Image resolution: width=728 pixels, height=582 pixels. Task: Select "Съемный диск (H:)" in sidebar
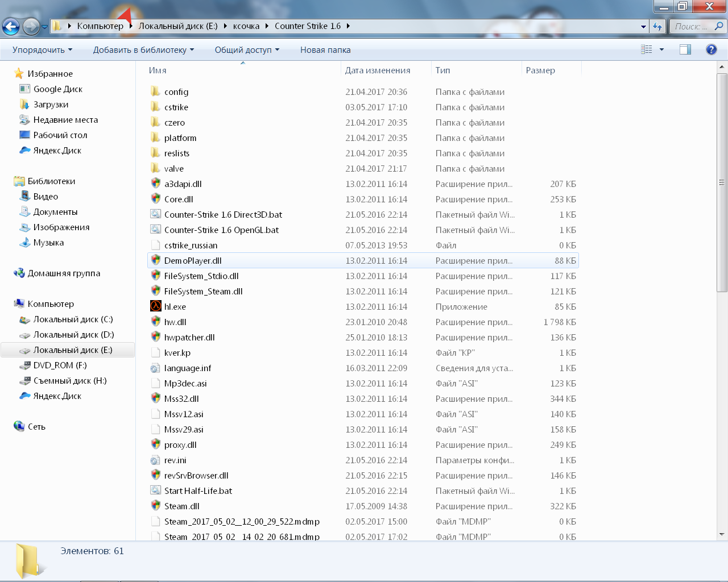[70, 381]
